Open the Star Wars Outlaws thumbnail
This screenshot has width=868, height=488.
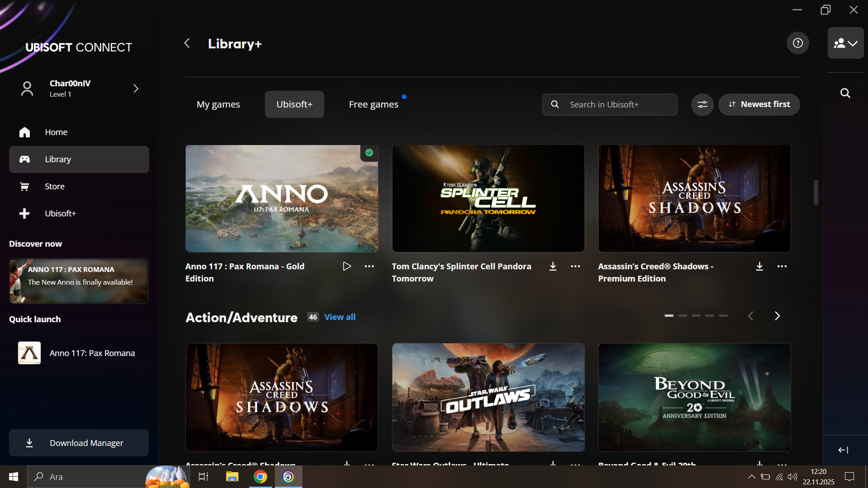pos(488,397)
